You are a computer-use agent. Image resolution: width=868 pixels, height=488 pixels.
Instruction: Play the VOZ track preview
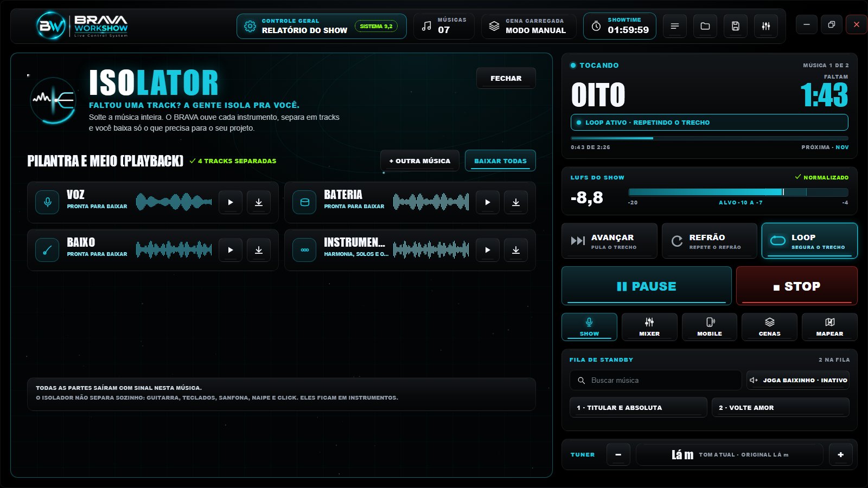231,202
